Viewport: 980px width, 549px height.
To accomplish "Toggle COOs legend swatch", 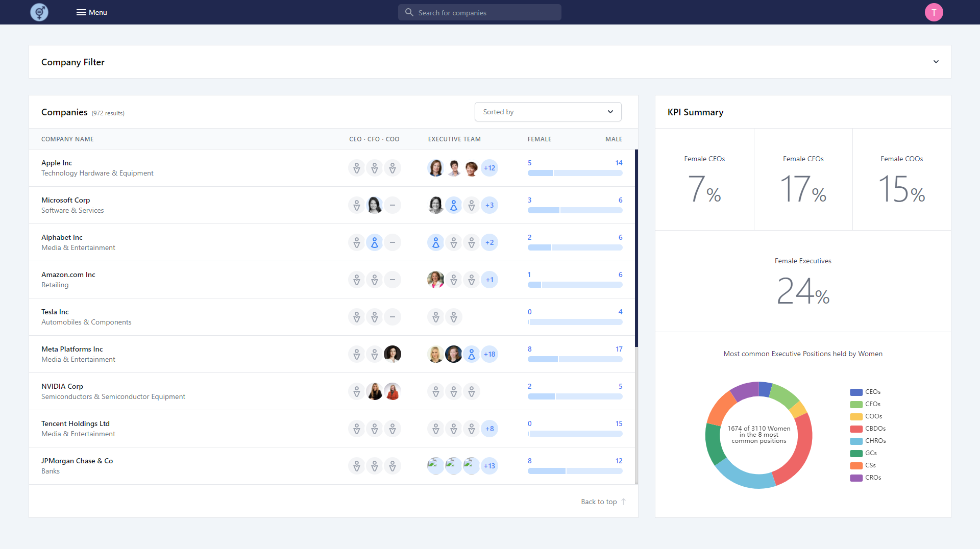I will 856,416.
